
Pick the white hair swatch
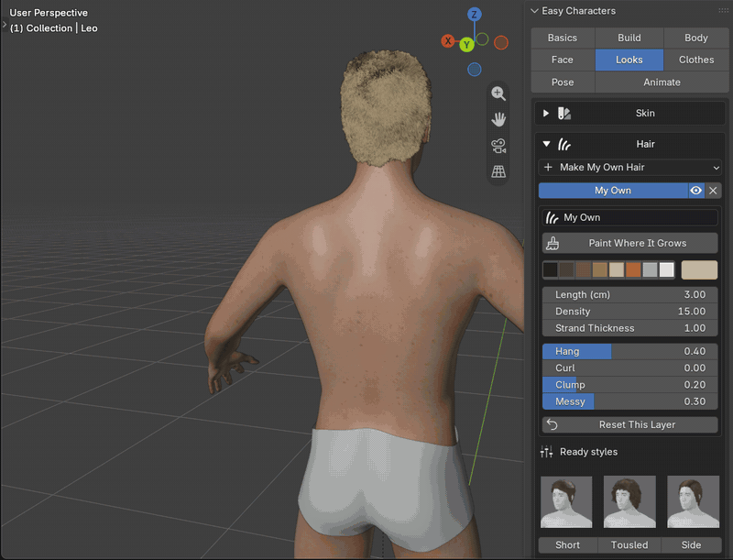tap(667, 269)
